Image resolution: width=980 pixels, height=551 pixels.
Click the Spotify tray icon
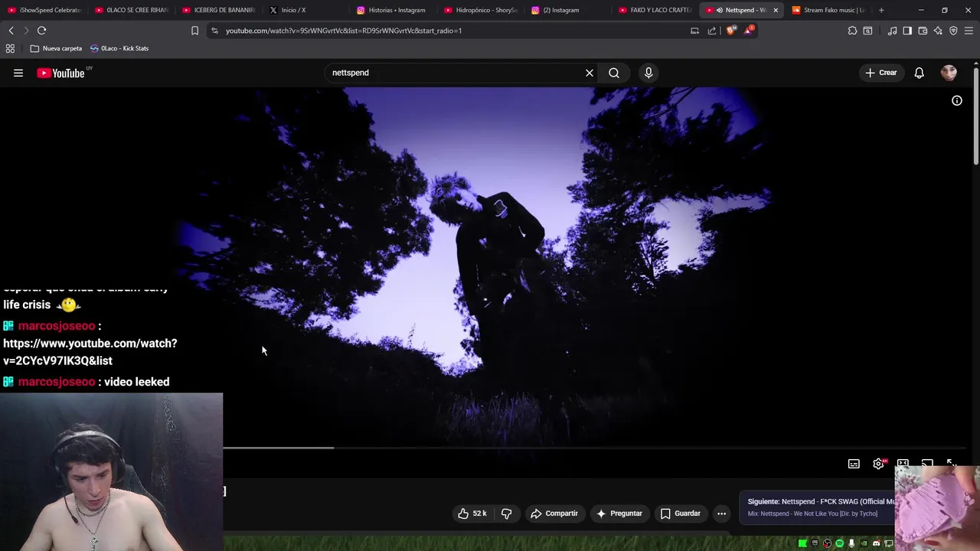[839, 543]
